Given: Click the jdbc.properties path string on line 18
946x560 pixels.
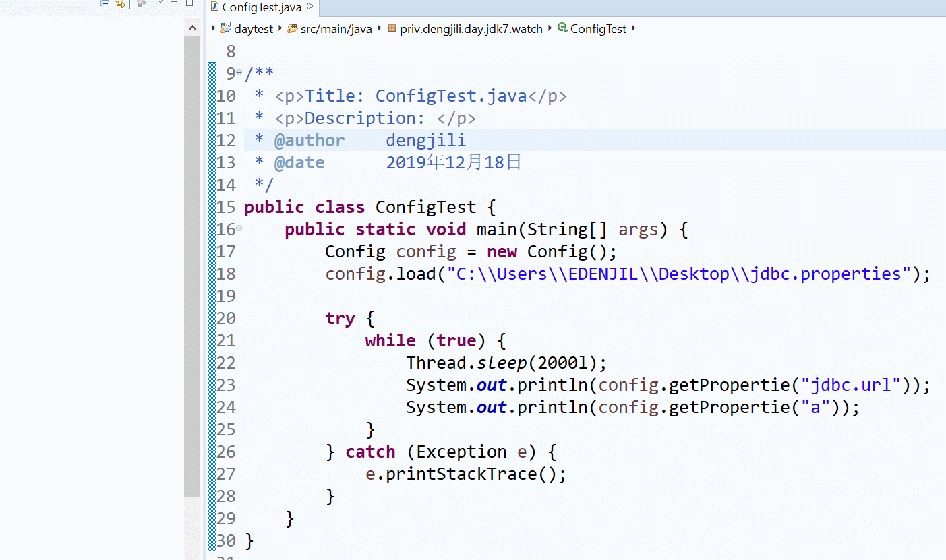Looking at the screenshot, I should (x=679, y=274).
